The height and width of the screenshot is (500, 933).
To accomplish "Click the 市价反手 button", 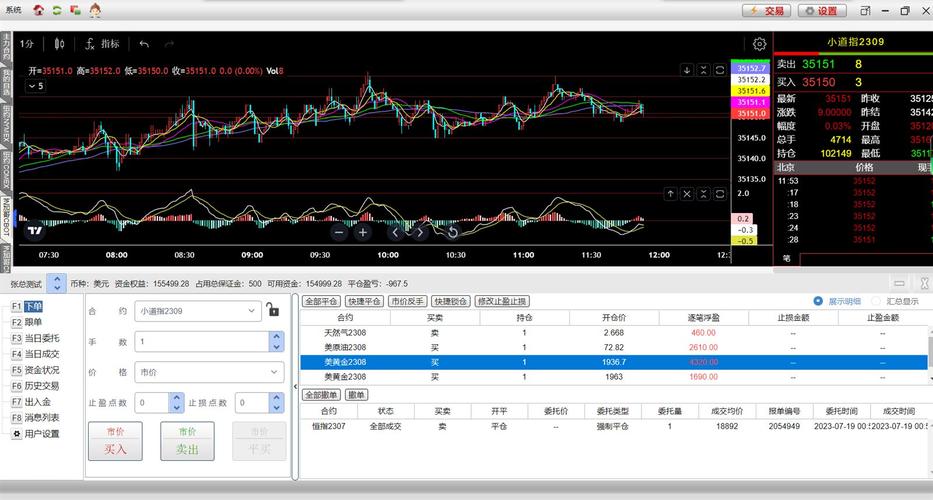I will (x=408, y=301).
